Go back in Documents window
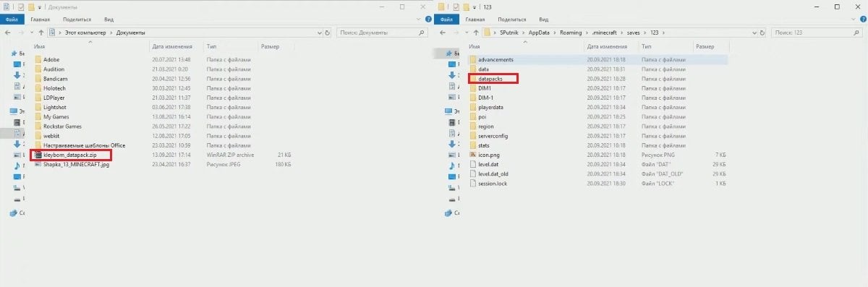 [8, 33]
